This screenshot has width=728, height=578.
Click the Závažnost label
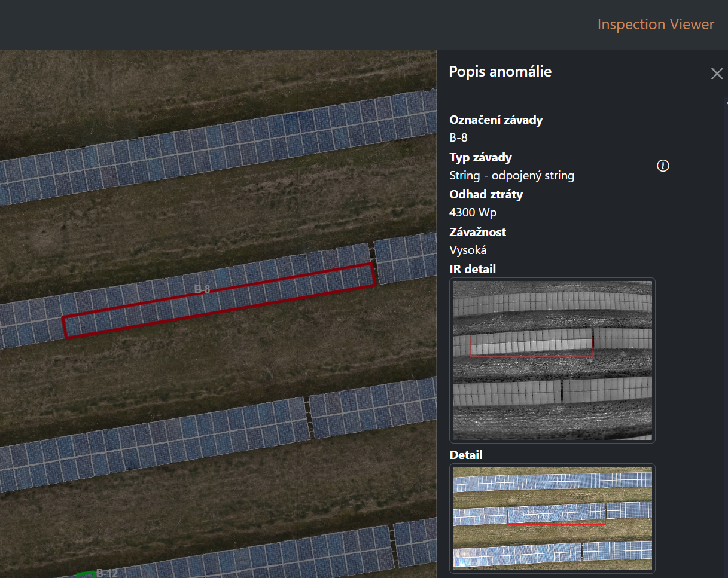(477, 232)
